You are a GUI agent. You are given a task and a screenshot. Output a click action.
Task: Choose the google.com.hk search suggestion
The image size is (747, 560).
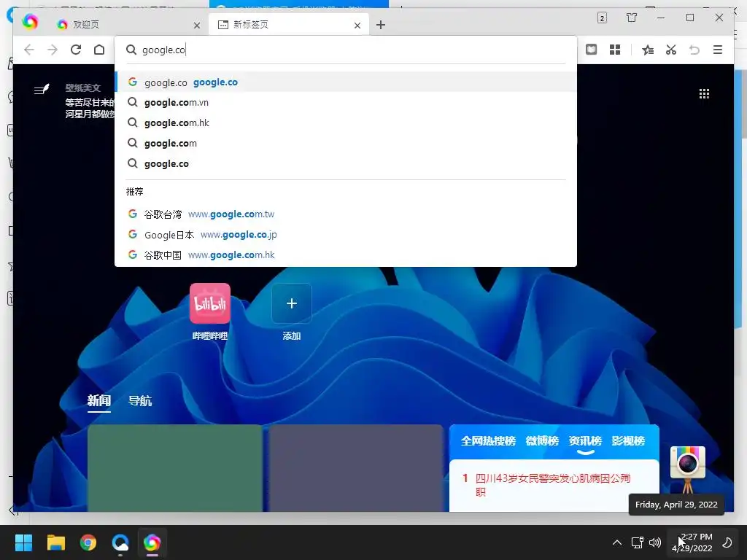tap(345, 122)
